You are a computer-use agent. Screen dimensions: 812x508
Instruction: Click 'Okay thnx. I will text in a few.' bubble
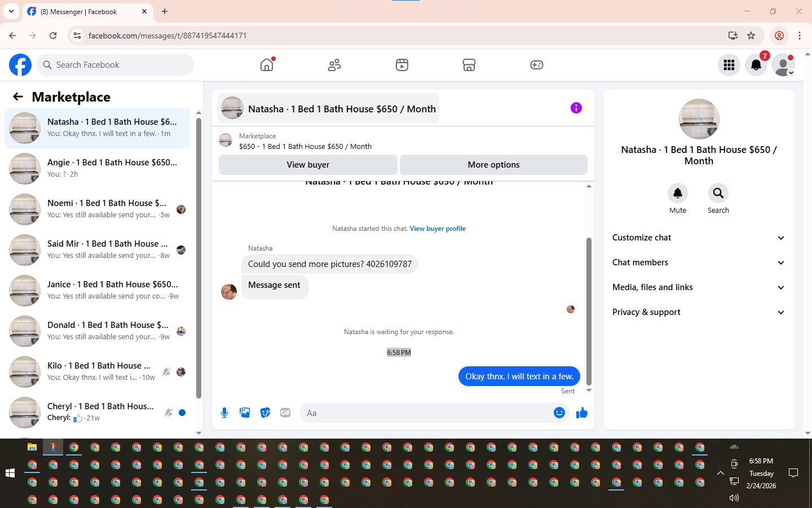click(x=519, y=376)
